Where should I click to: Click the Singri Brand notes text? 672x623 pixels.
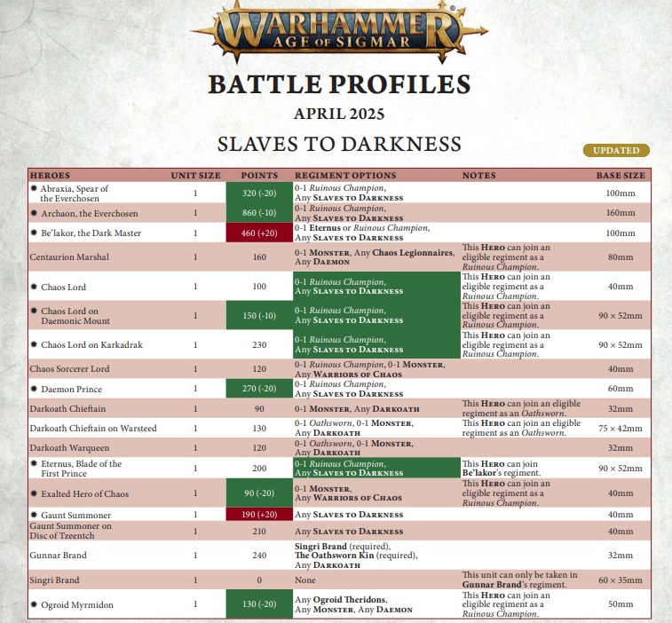519,580
